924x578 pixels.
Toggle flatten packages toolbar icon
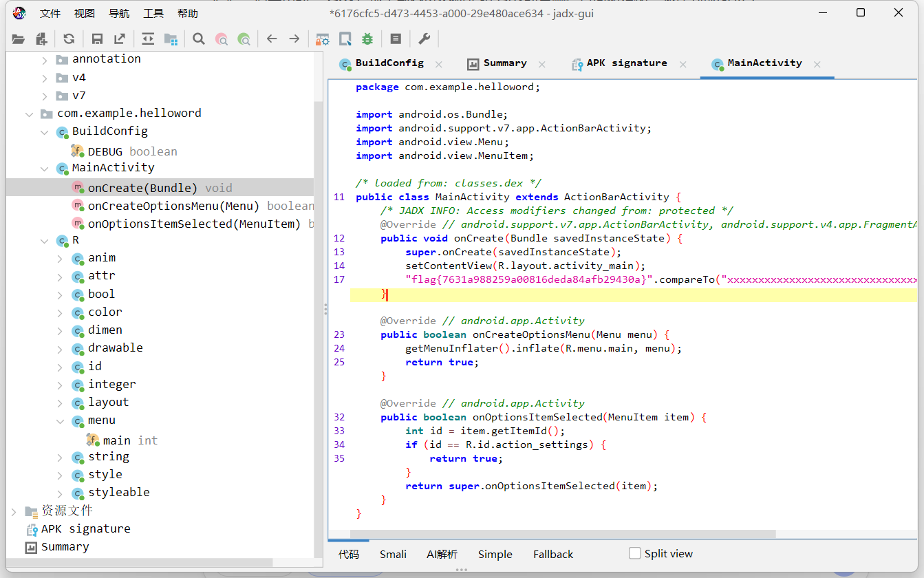(171, 39)
